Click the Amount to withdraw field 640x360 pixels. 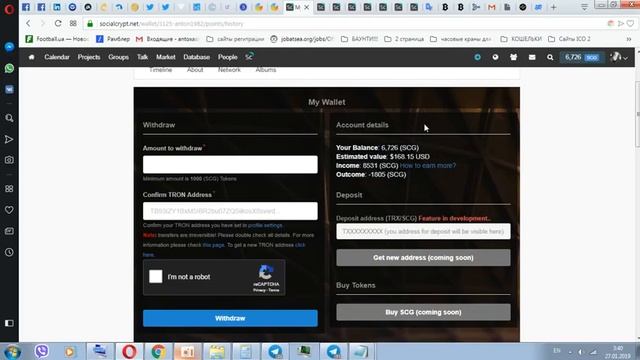click(x=230, y=164)
